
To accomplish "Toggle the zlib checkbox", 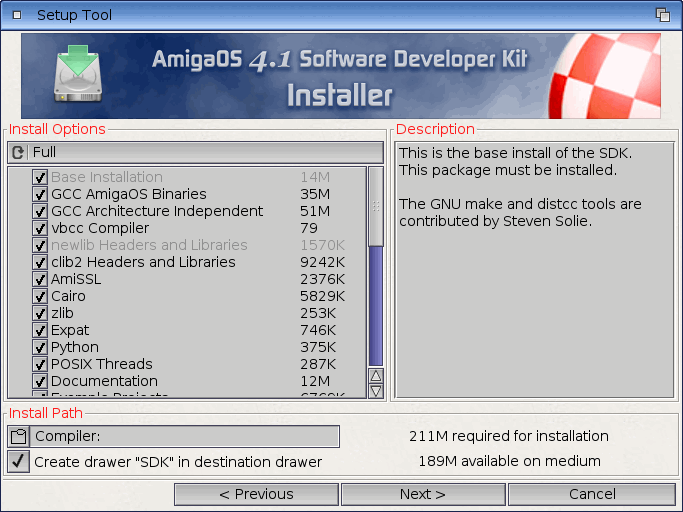I will pos(40,313).
